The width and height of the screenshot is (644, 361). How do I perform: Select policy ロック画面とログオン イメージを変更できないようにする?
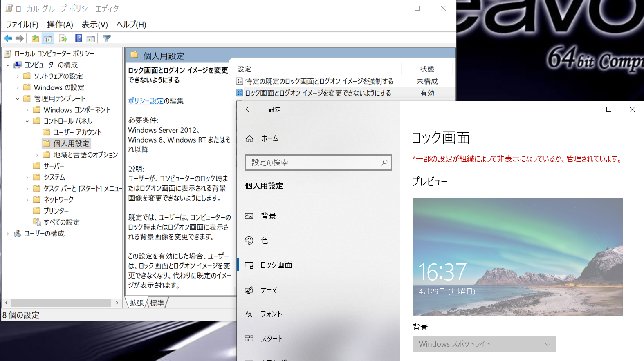click(318, 93)
